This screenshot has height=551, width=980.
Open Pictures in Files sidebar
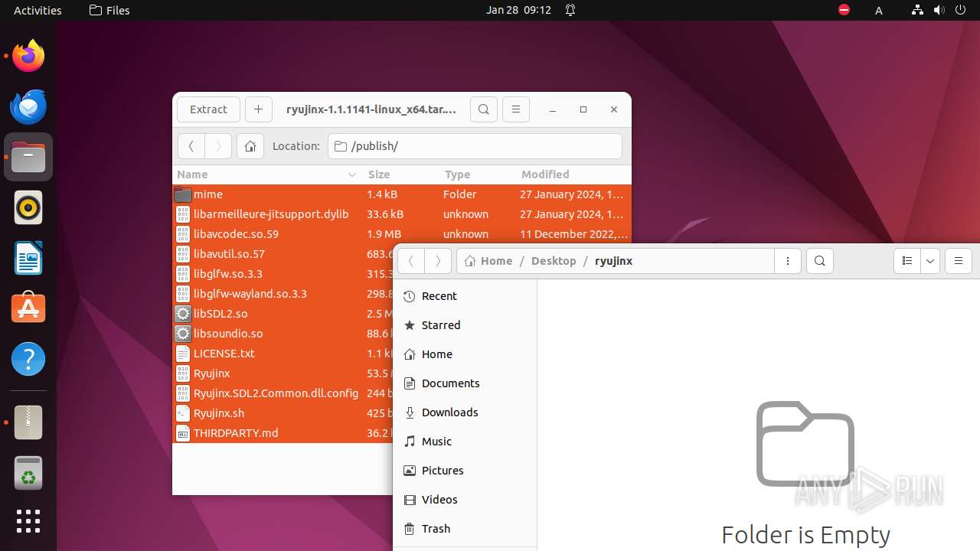point(465,471)
